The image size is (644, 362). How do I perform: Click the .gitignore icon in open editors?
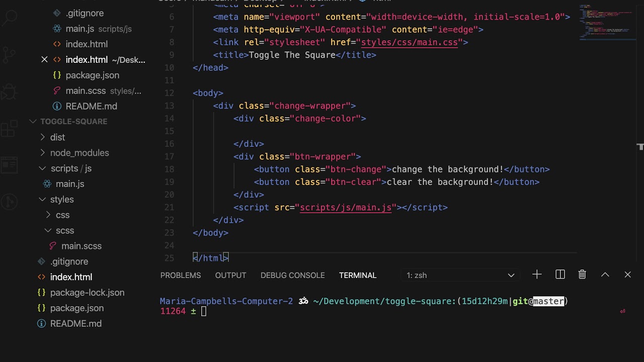coord(57,13)
